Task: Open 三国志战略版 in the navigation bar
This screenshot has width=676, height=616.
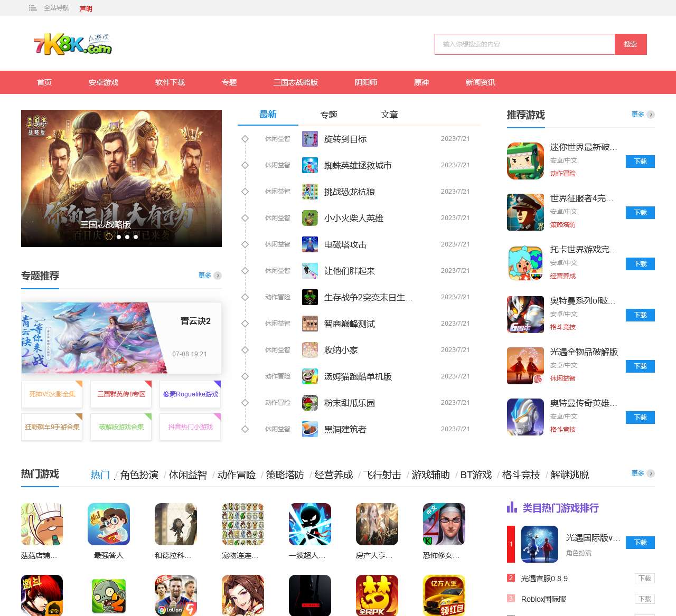Action: coord(296,82)
